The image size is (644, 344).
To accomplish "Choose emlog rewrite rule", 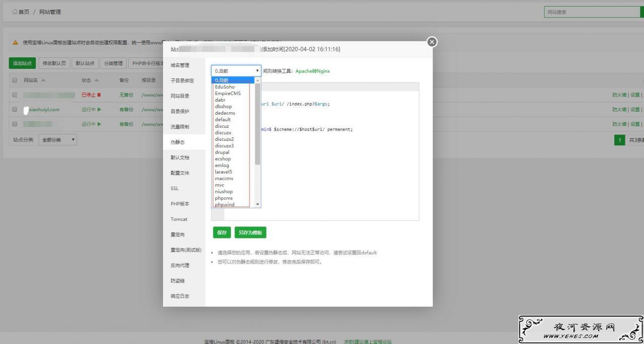I will [x=233, y=165].
